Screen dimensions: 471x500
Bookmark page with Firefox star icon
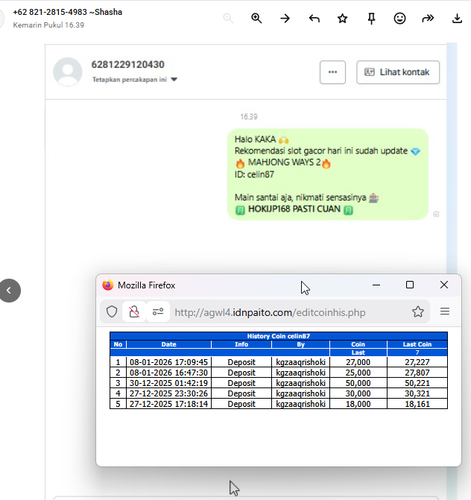point(418,312)
